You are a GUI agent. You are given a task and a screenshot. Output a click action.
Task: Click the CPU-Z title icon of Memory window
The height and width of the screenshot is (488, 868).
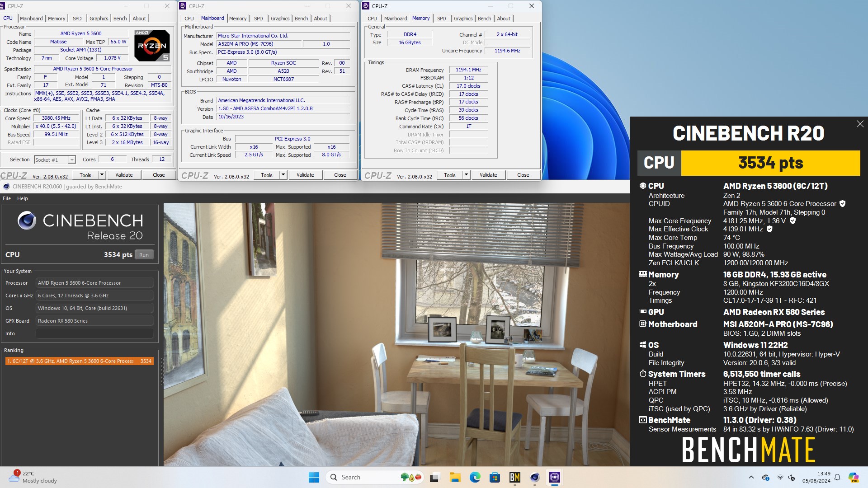pos(366,6)
